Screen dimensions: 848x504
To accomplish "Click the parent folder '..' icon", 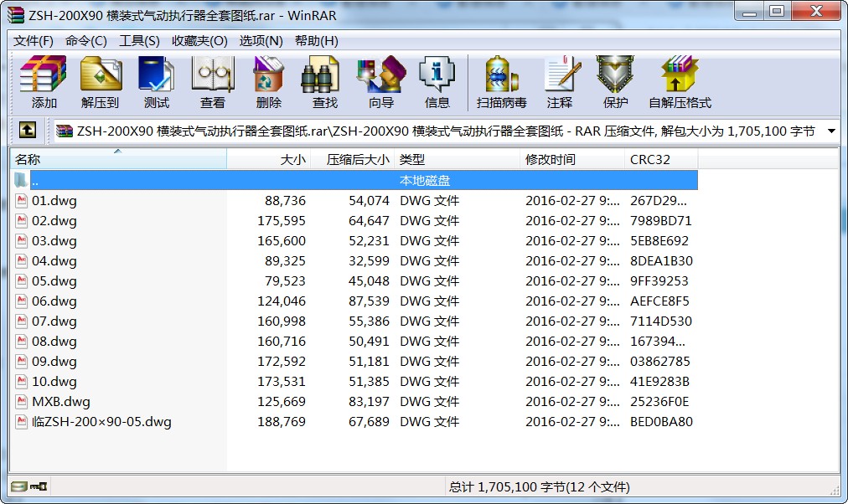I will (21, 180).
